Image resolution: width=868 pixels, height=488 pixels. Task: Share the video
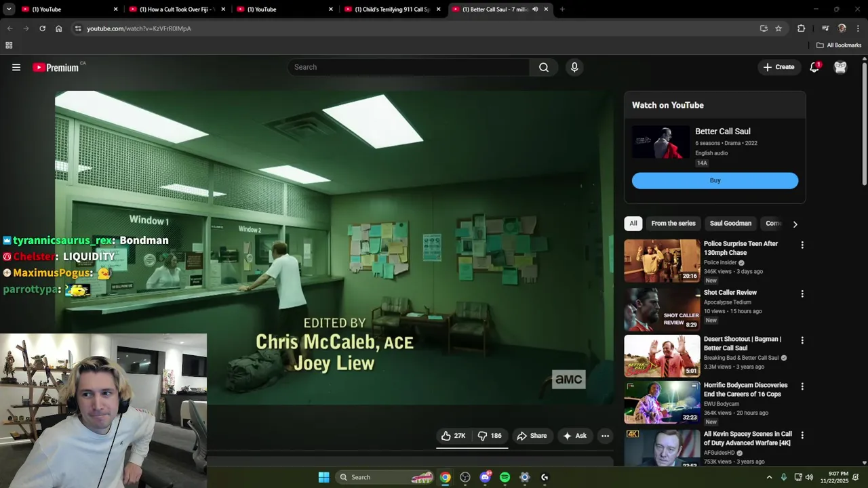532,436
